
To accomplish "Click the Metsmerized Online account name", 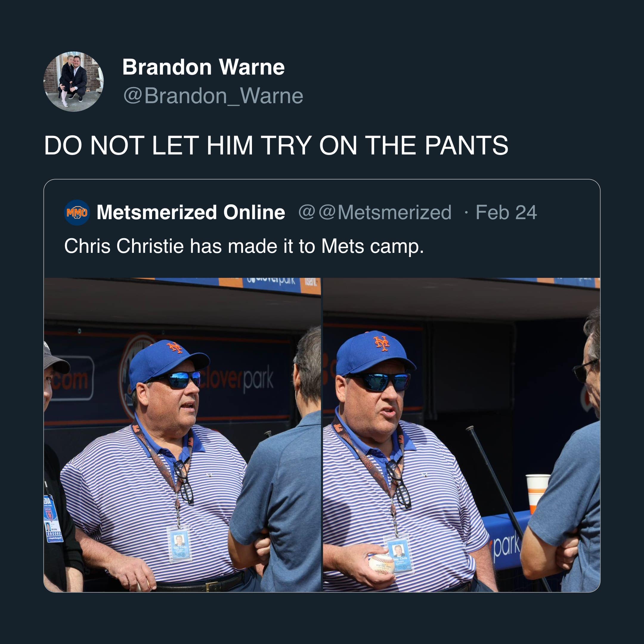I will tap(191, 212).
